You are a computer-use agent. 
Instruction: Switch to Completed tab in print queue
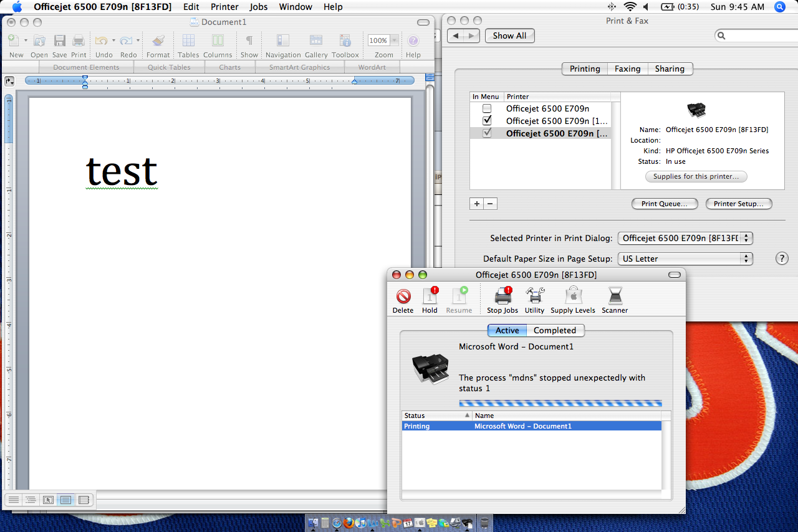555,331
